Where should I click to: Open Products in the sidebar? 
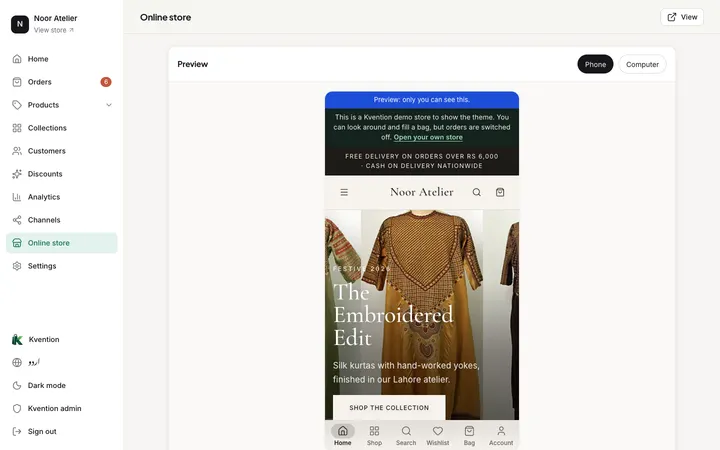[62, 105]
